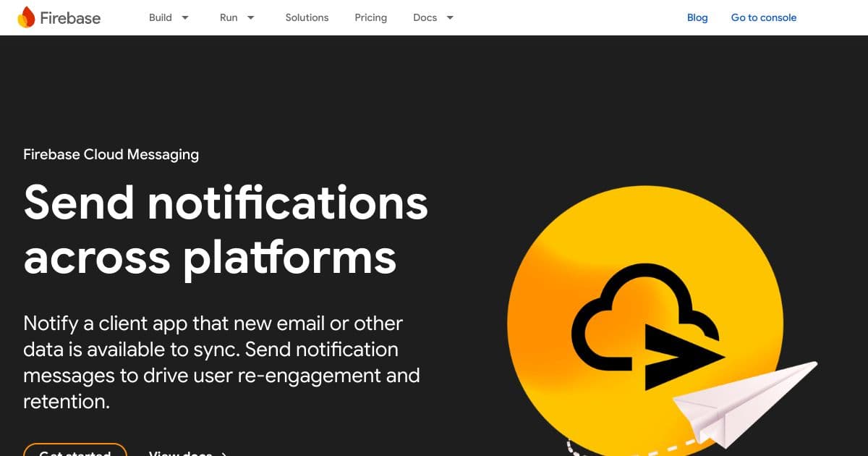Click the flame icon inside the navbar
Viewport: 868px width, 456px height.
point(24,17)
